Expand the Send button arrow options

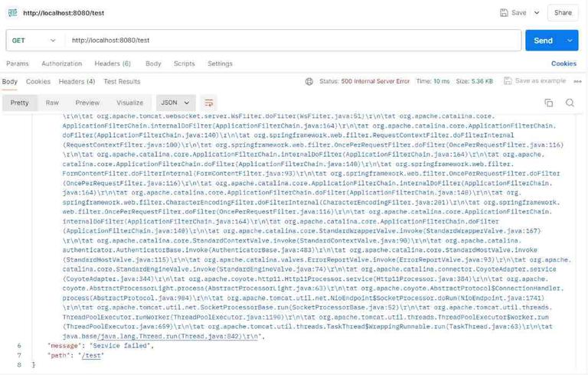tap(570, 41)
